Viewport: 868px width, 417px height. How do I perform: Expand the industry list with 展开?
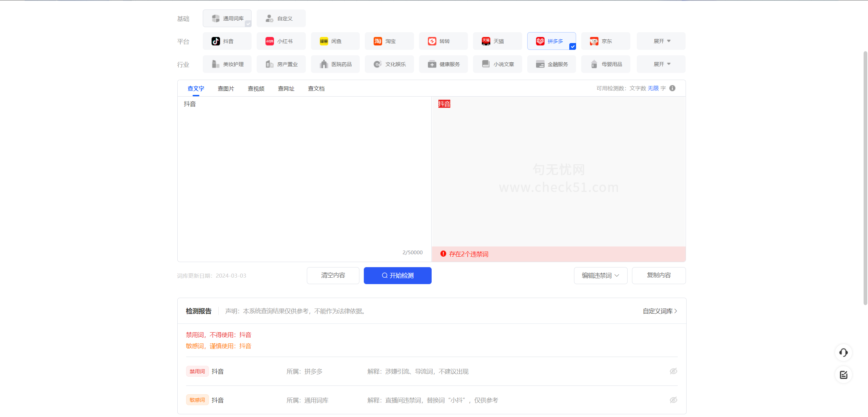661,64
